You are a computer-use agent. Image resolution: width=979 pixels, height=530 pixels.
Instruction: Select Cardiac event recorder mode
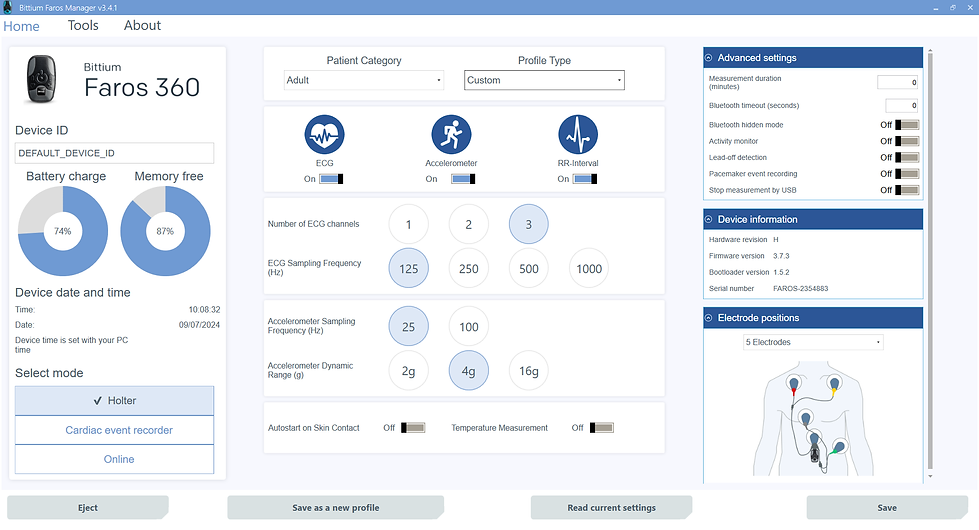click(114, 430)
